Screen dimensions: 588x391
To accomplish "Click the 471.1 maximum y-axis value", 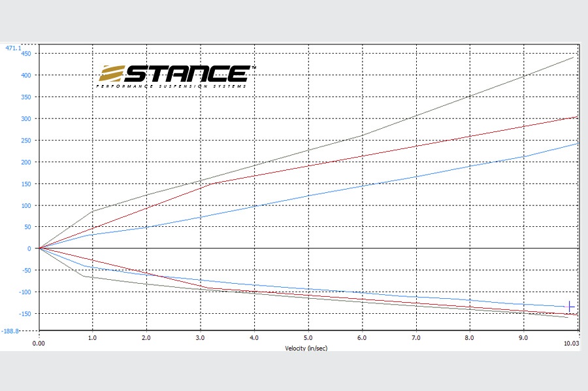I will pos(13,48).
